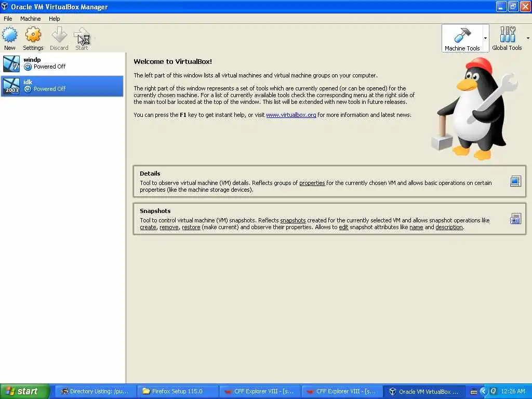Select the Global Tools button
Viewport: 532px width, 399px height.
(x=507, y=38)
